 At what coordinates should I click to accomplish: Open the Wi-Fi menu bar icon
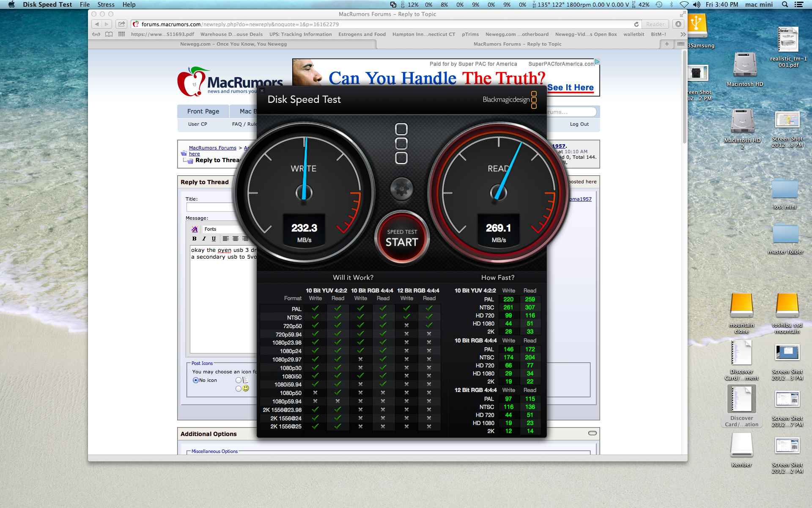pos(684,5)
